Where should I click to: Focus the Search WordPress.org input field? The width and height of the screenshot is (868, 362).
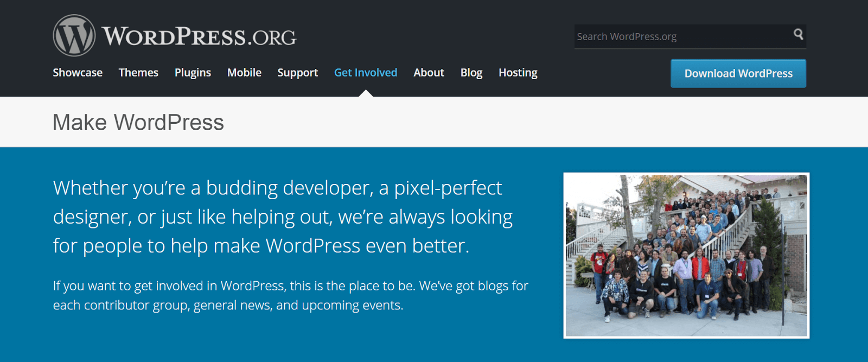(681, 37)
